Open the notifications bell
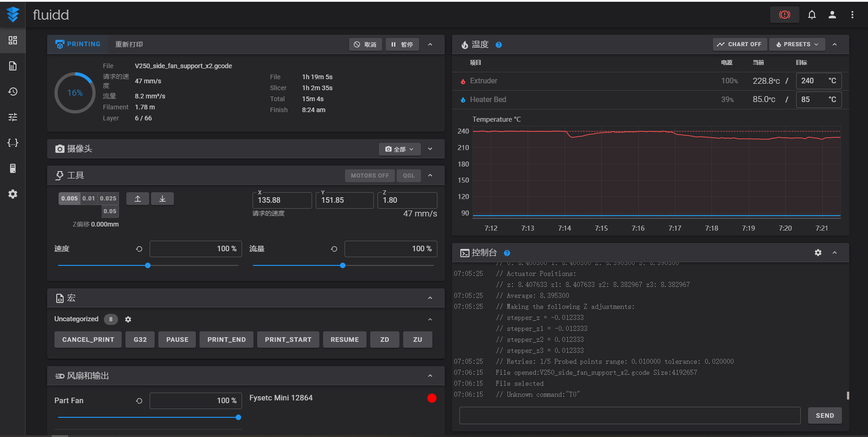The image size is (868, 437). click(x=812, y=15)
